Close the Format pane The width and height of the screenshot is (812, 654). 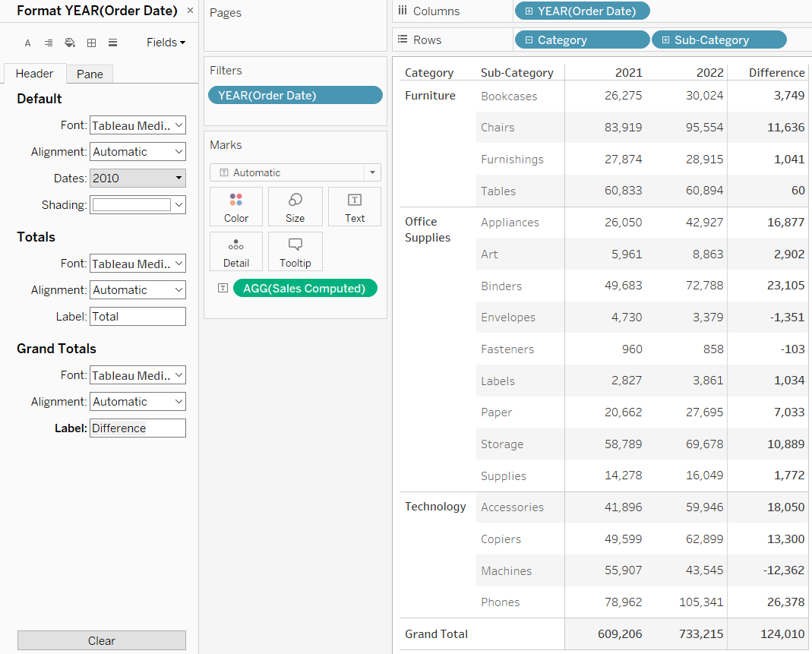190,11
